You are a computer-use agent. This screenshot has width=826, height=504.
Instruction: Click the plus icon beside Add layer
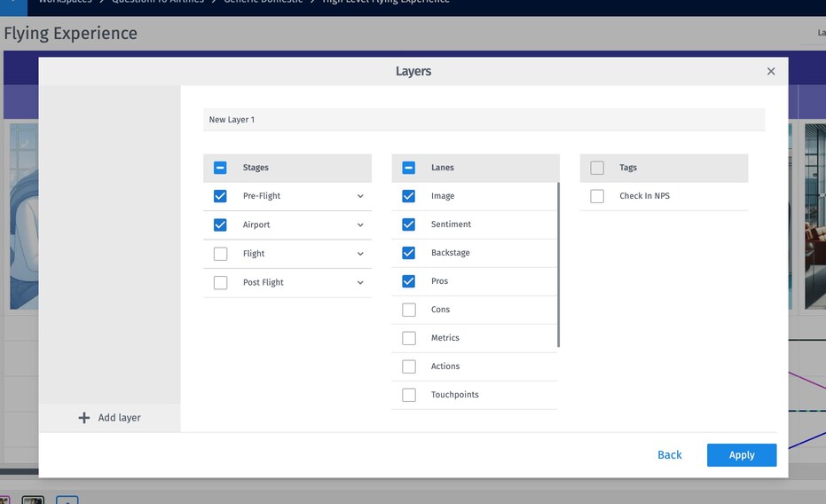[83, 418]
